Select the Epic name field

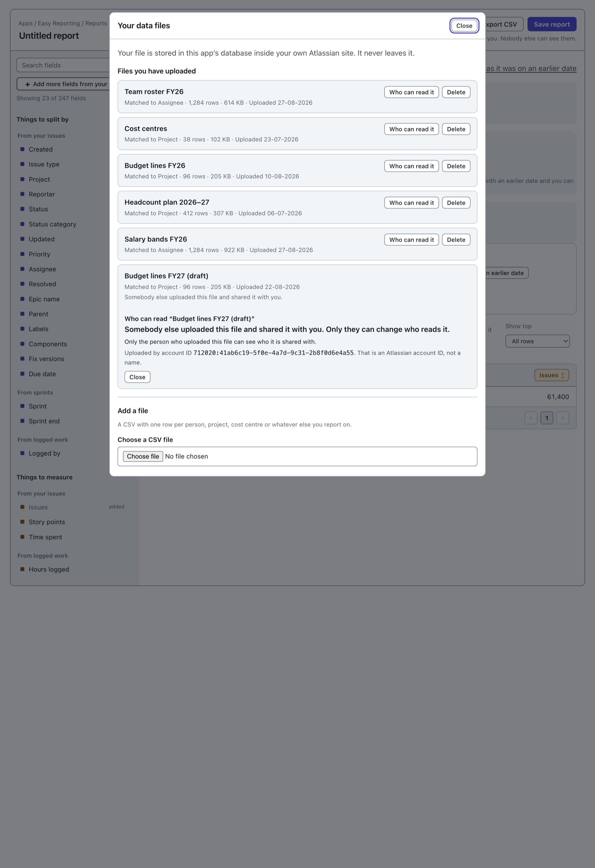click(x=44, y=299)
